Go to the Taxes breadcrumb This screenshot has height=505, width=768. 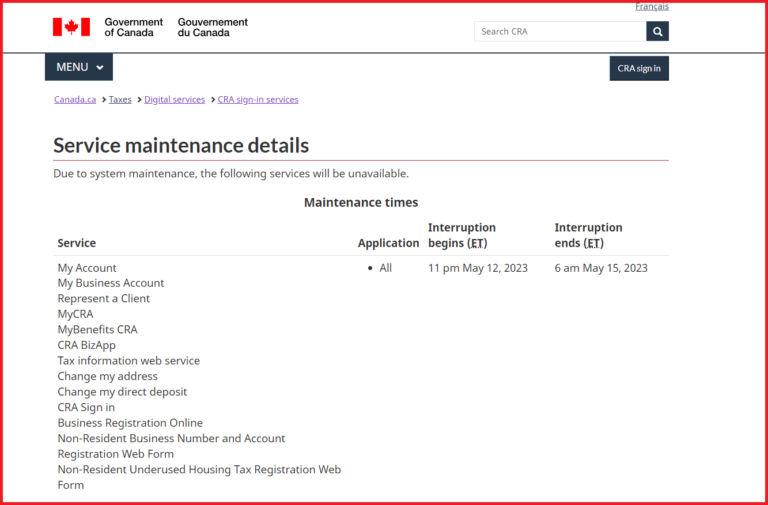(x=120, y=100)
